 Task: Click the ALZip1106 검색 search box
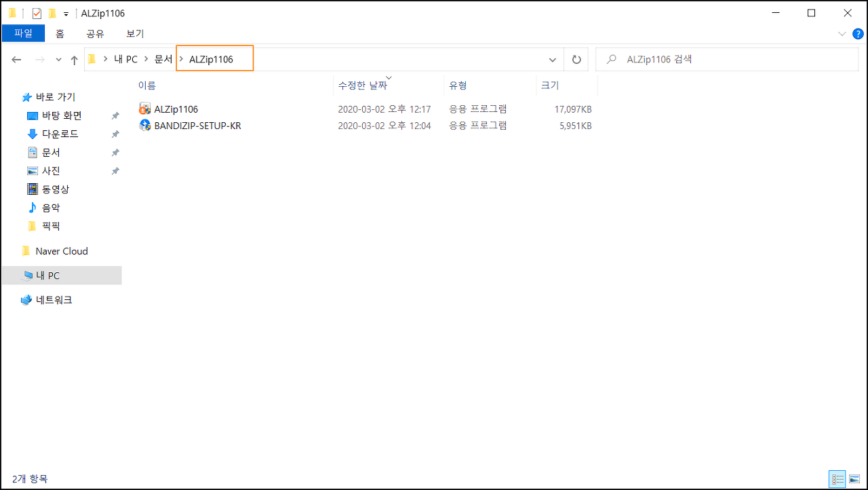[x=727, y=60]
